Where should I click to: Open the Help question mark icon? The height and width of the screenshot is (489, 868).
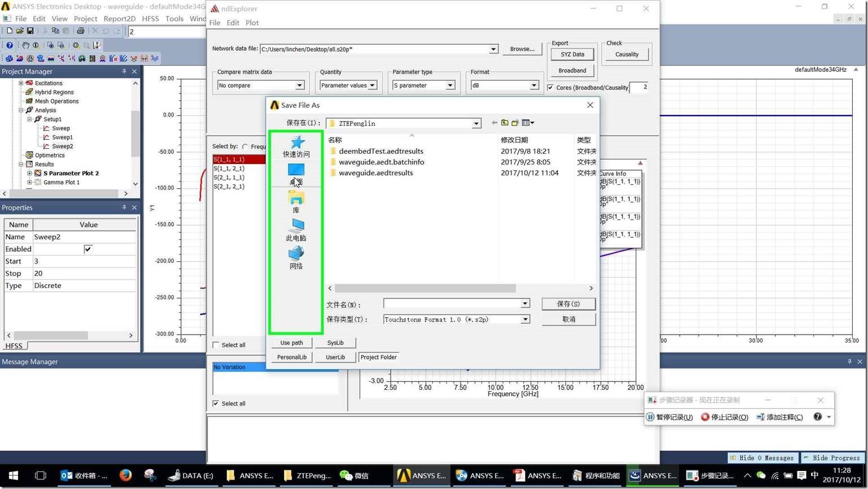click(10, 45)
